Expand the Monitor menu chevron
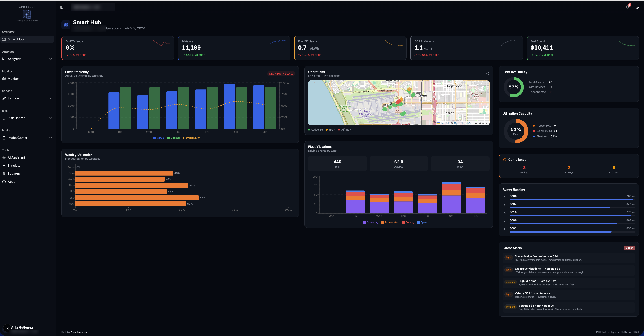 click(x=50, y=78)
